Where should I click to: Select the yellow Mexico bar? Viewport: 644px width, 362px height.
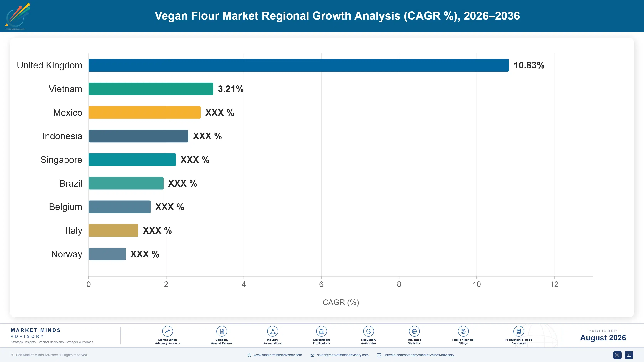tap(144, 112)
